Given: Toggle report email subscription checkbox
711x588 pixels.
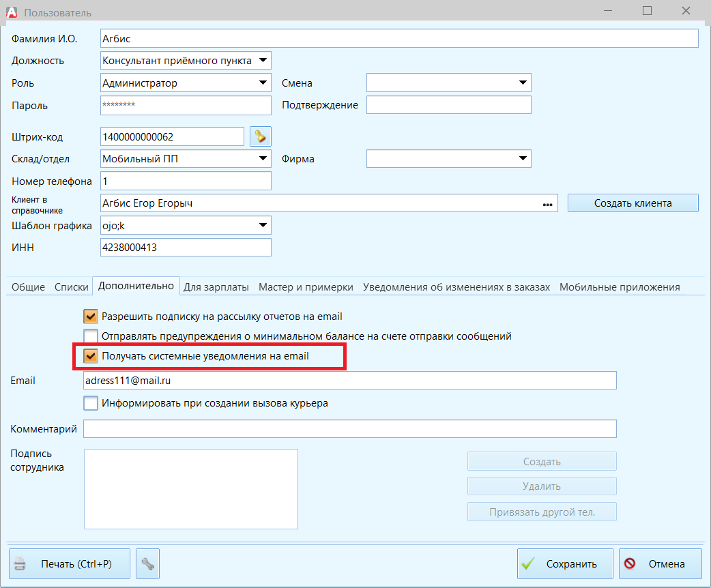Looking at the screenshot, I should point(91,317).
